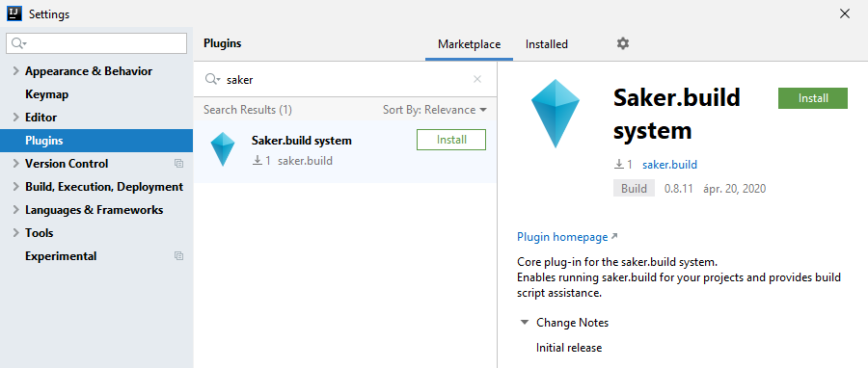The image size is (868, 368).
Task: Click the magnifier icon in the settings search box
Action: [18, 43]
